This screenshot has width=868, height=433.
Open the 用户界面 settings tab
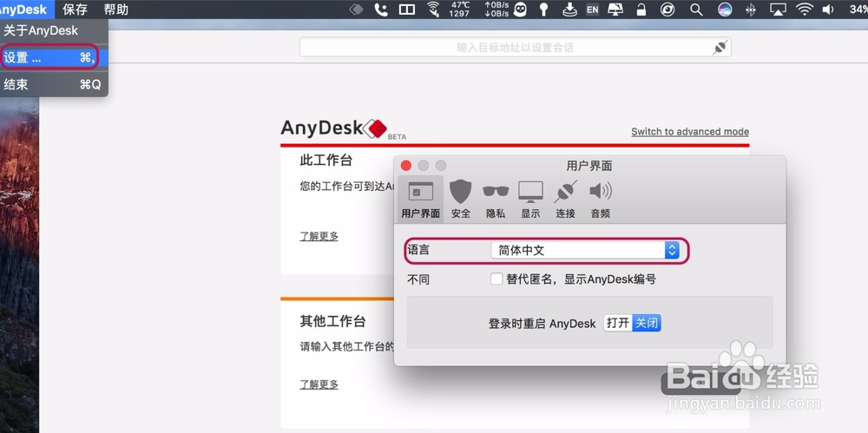[x=421, y=200]
